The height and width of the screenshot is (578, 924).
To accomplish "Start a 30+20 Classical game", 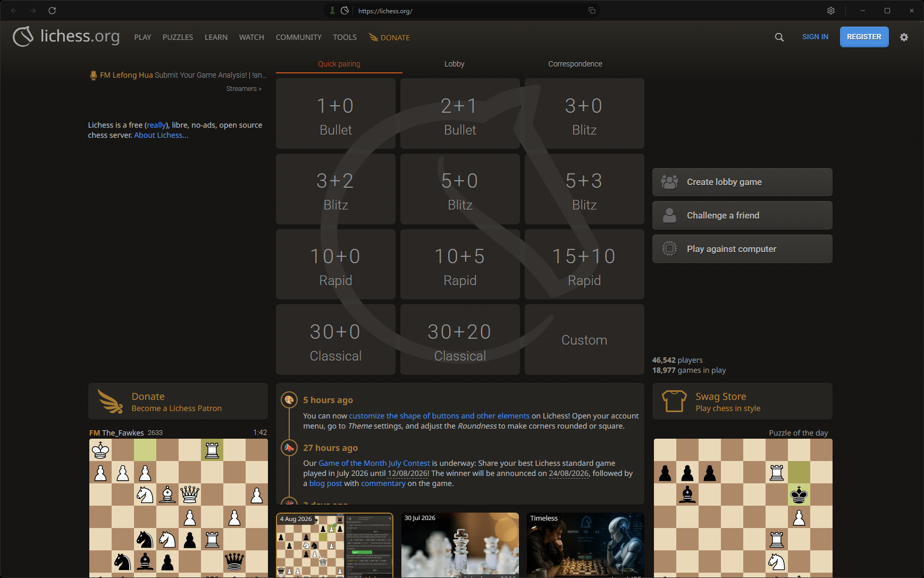I will (x=460, y=340).
